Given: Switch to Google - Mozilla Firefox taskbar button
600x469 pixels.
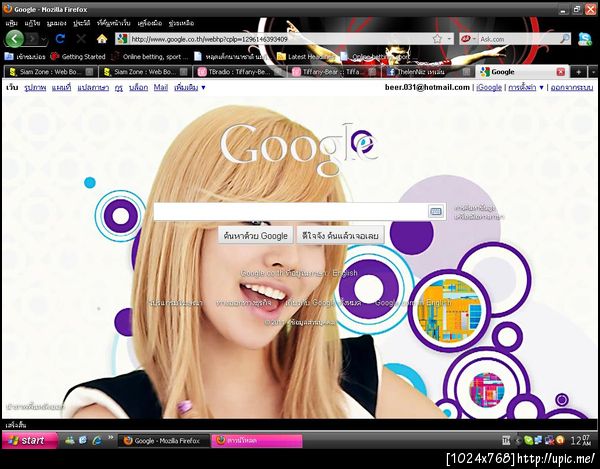Looking at the screenshot, I should (164, 441).
